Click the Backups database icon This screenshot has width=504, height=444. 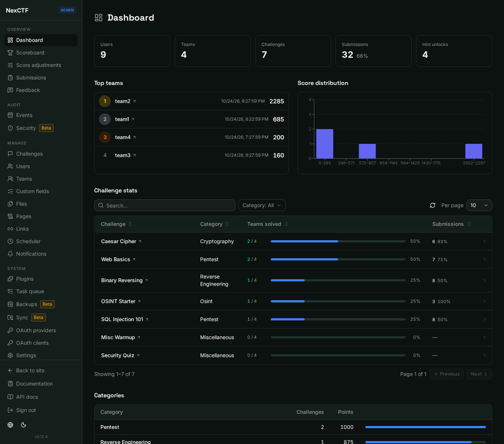click(10, 304)
